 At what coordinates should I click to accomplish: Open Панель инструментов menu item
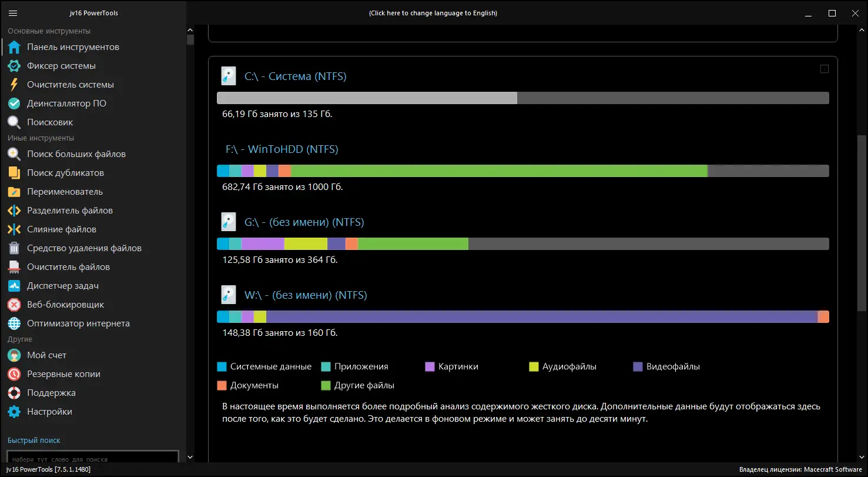point(73,47)
